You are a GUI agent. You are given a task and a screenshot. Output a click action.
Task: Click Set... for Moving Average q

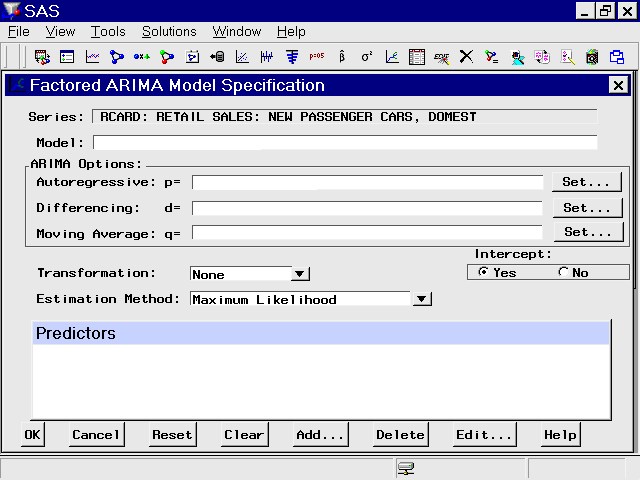[x=588, y=232]
